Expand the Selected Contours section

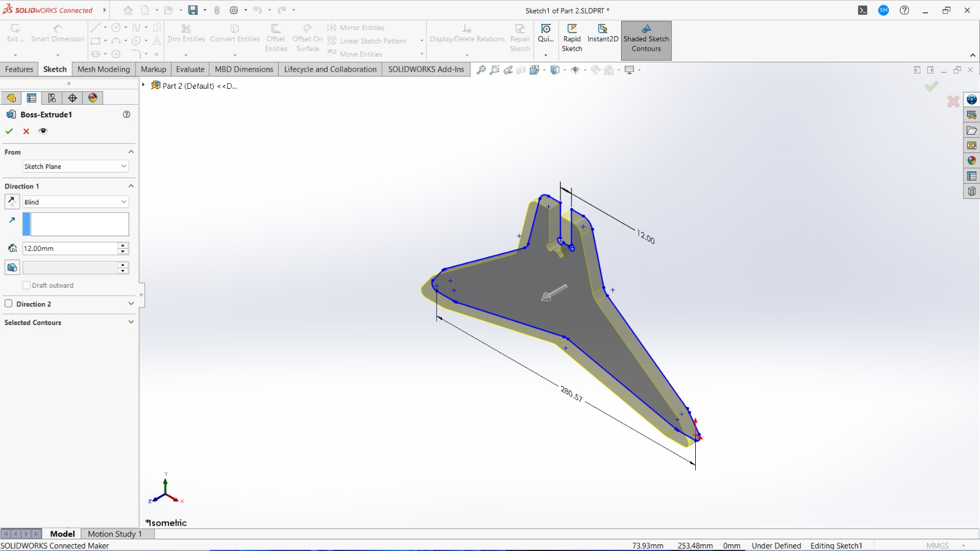coord(131,322)
